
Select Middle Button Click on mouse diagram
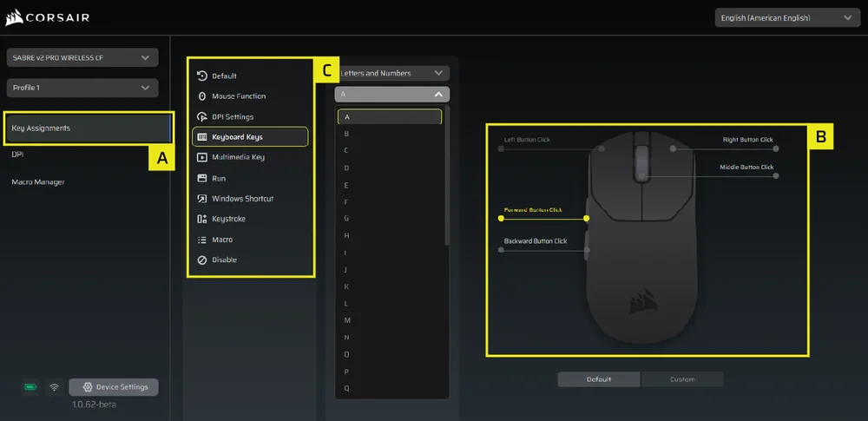(746, 167)
